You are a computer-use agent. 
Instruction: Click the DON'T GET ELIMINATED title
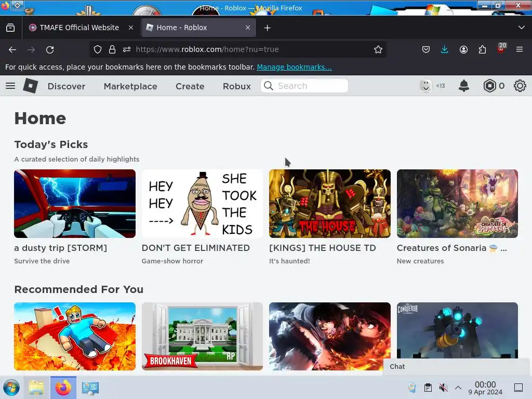coord(196,248)
